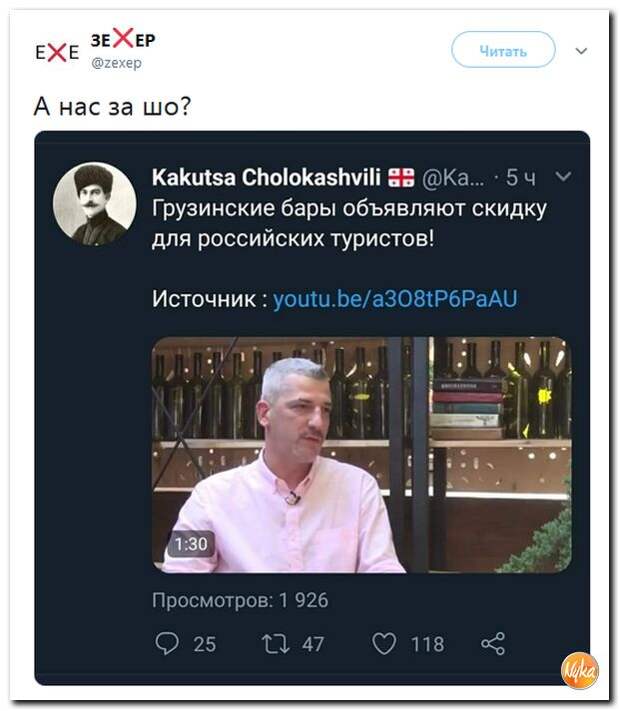Click the share icon in the quoted tweet

click(x=493, y=643)
